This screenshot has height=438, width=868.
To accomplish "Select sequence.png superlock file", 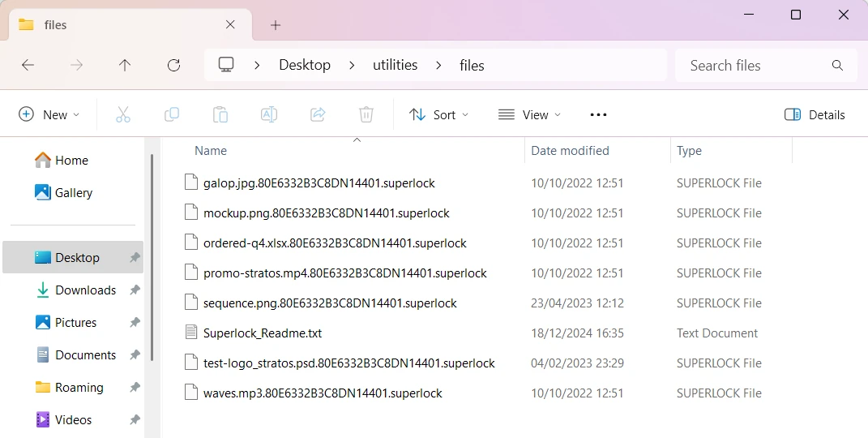I will tap(330, 303).
